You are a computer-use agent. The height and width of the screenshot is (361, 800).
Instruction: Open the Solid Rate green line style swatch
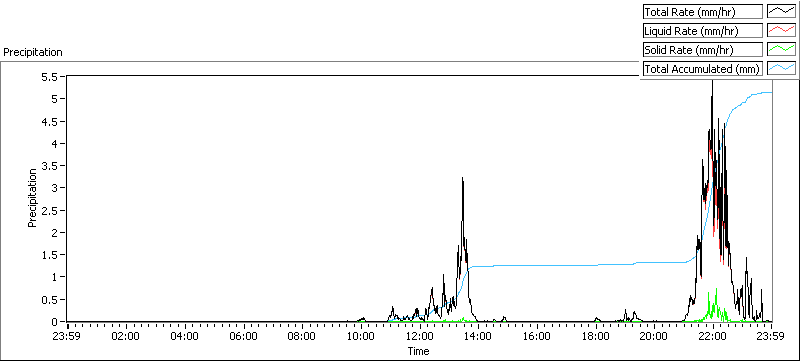(781, 49)
